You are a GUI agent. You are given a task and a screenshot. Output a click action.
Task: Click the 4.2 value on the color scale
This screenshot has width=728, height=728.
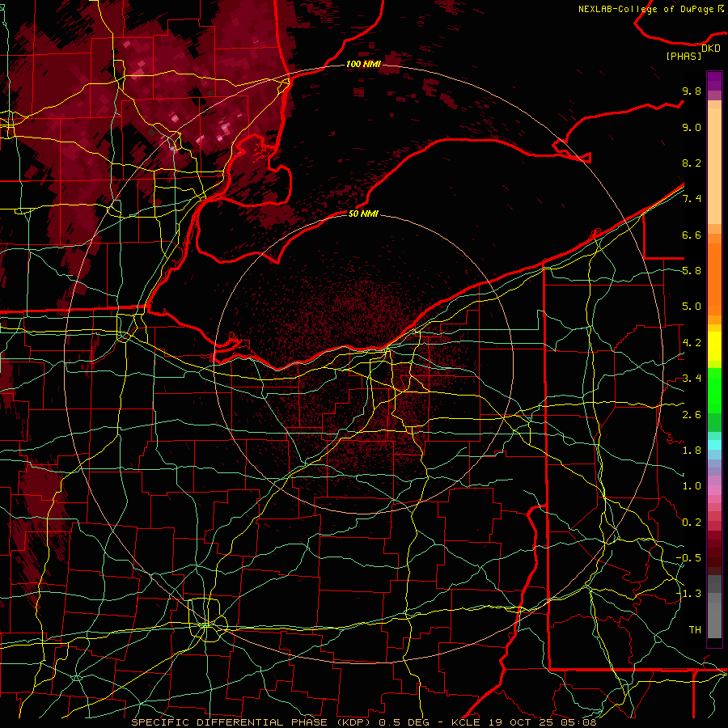pos(692,343)
